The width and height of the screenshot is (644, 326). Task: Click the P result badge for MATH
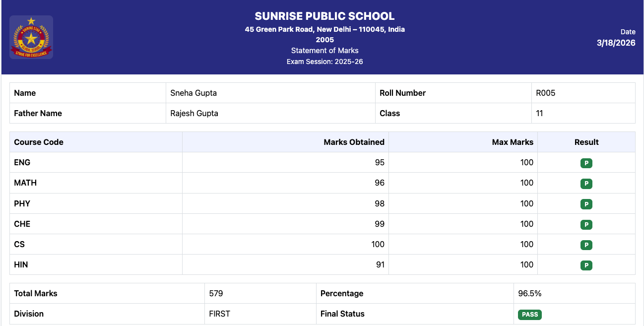[586, 184]
